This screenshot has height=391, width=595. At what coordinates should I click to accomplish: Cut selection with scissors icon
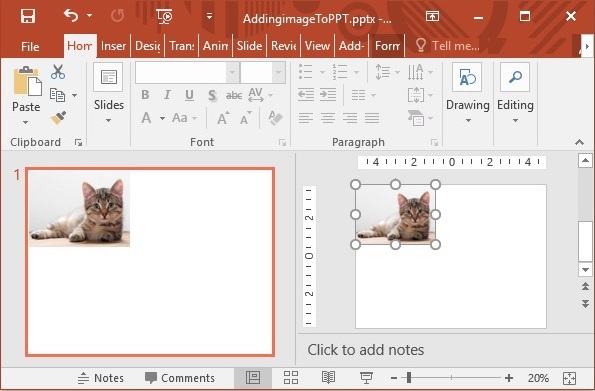pyautogui.click(x=58, y=71)
